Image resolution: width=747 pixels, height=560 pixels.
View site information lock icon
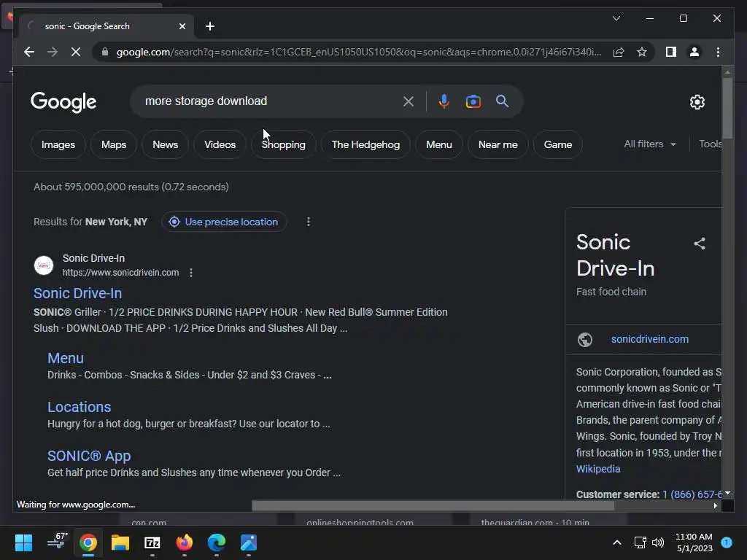(x=105, y=52)
